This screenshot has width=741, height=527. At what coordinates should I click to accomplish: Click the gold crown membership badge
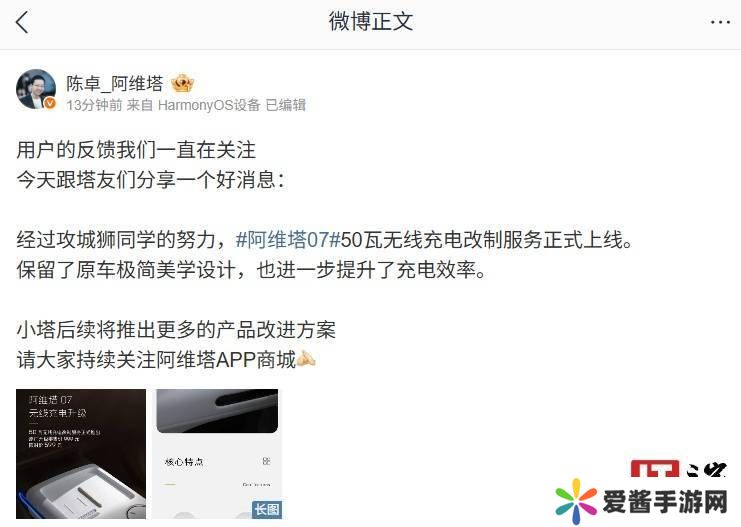click(x=182, y=84)
